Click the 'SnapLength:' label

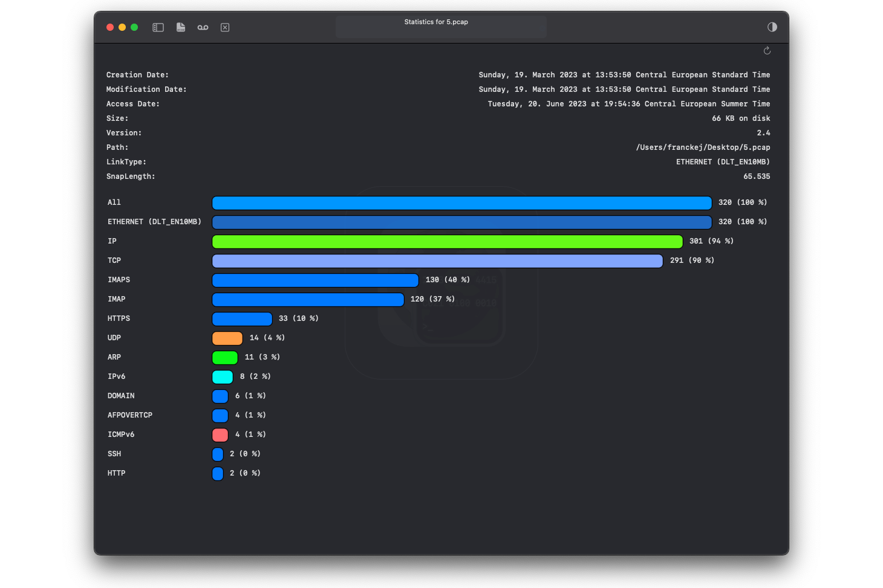131,176
